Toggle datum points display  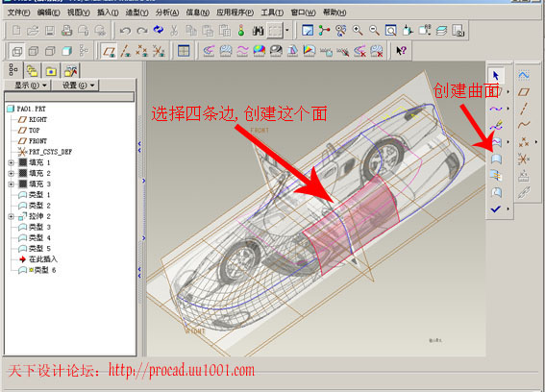click(x=142, y=52)
